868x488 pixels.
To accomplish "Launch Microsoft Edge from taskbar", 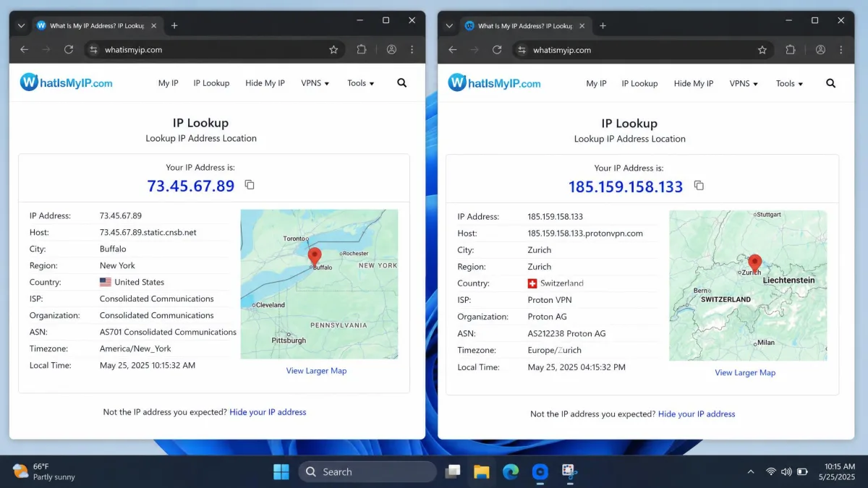I will click(x=511, y=472).
